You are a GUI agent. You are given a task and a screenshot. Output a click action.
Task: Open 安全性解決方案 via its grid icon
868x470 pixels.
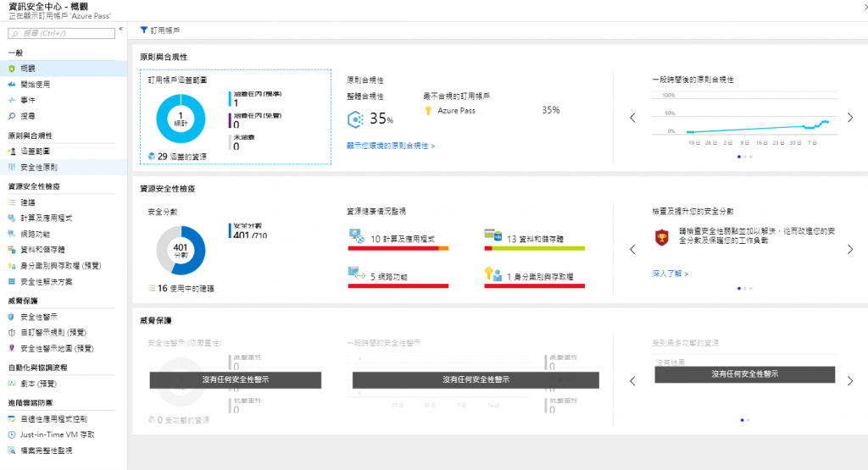pos(12,281)
